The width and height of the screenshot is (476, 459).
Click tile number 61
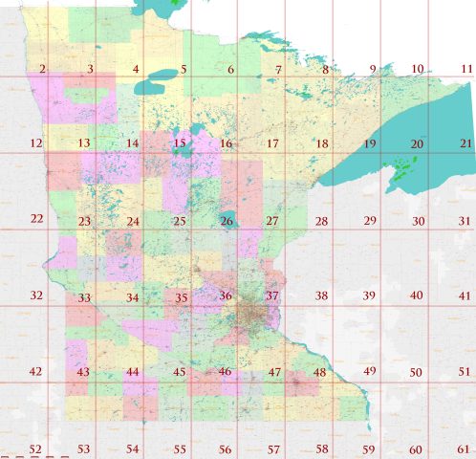[464, 449]
